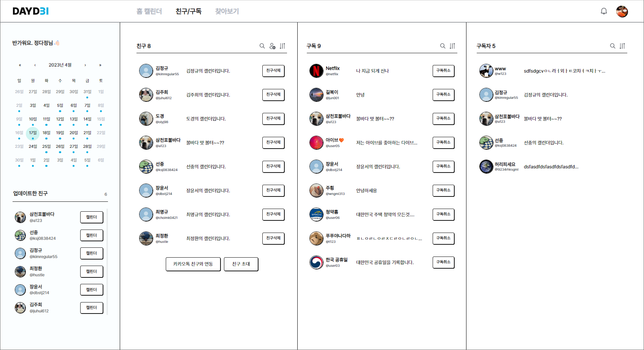Click 선중 name in subscribers list

[x=499, y=140]
